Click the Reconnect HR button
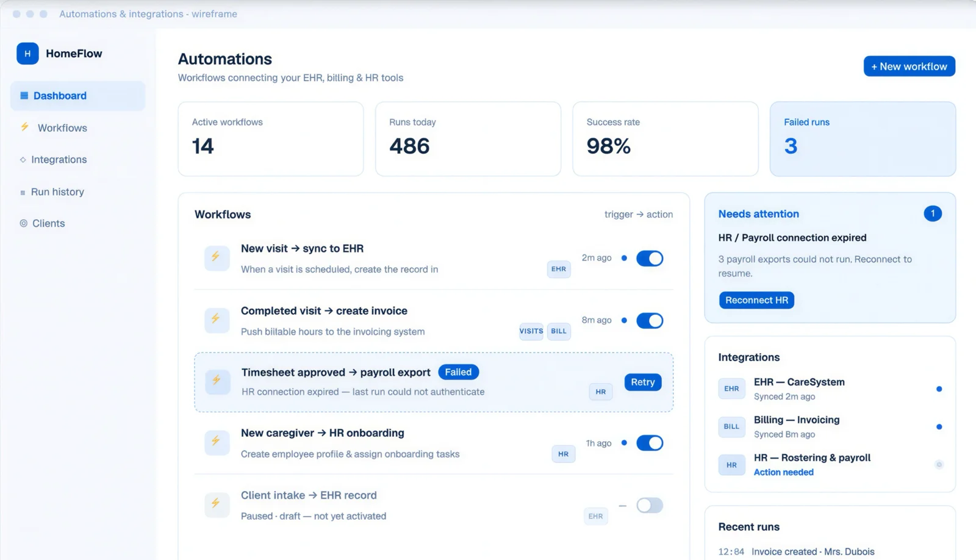This screenshot has width=976, height=560. pyautogui.click(x=756, y=300)
